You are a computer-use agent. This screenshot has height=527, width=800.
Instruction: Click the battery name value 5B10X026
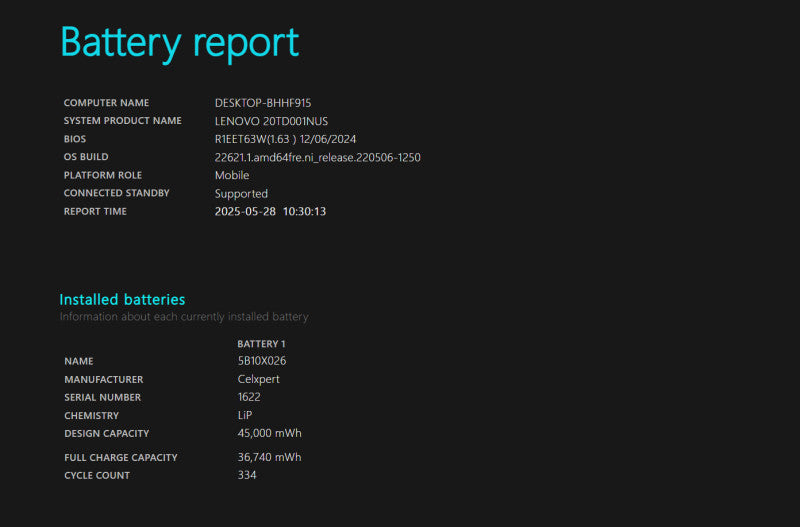tap(262, 361)
